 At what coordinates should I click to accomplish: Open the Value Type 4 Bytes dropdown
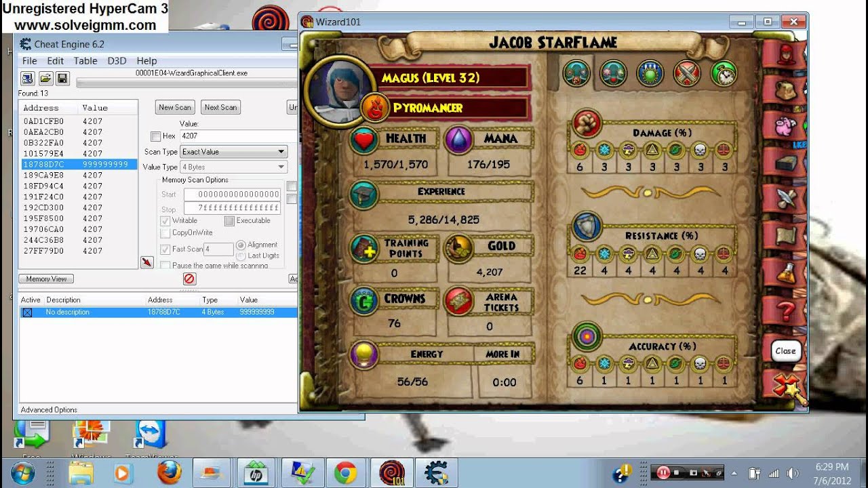click(x=234, y=167)
